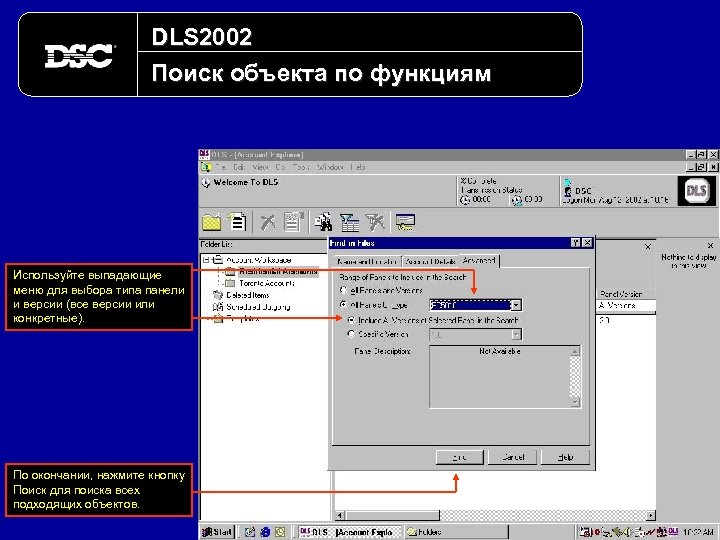
Task: Click the Filter funnel-with-table toolbar icon
Action: (349, 223)
